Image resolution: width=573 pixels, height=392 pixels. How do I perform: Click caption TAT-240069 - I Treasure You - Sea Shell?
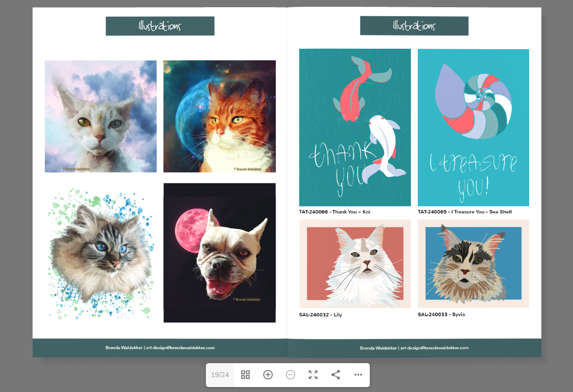tap(465, 212)
